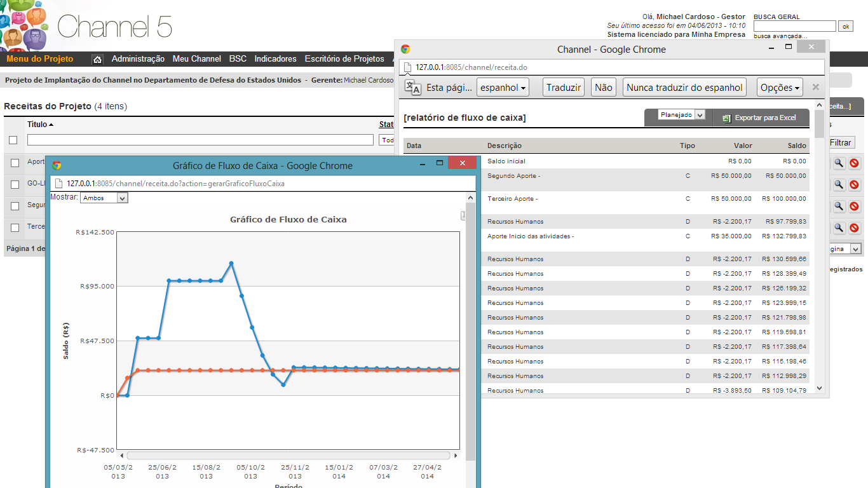The image size is (868, 488).
Task: Open the Meu Channel menu
Action: [197, 59]
